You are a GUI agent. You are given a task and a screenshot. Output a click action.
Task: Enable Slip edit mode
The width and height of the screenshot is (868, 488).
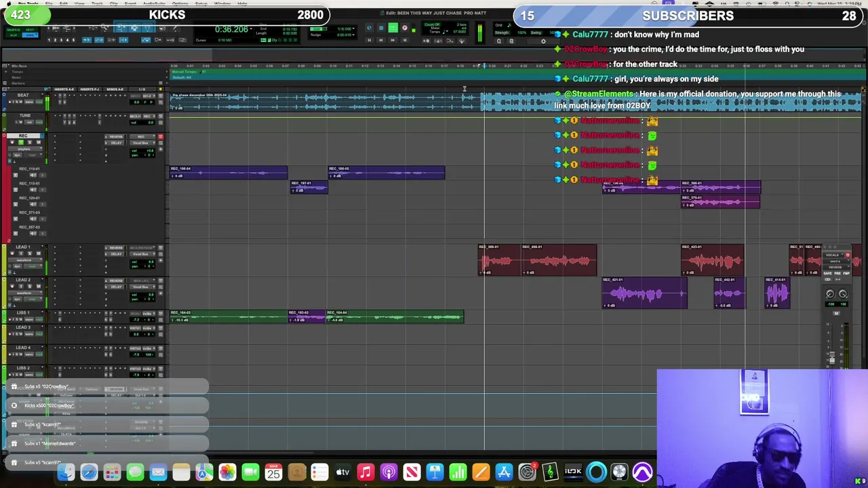click(x=14, y=35)
